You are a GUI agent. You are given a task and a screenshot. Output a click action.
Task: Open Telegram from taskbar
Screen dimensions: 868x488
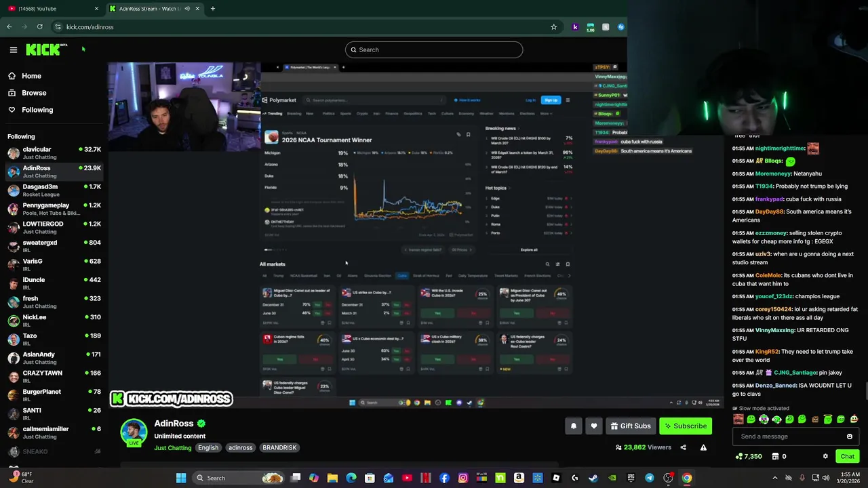click(650, 478)
